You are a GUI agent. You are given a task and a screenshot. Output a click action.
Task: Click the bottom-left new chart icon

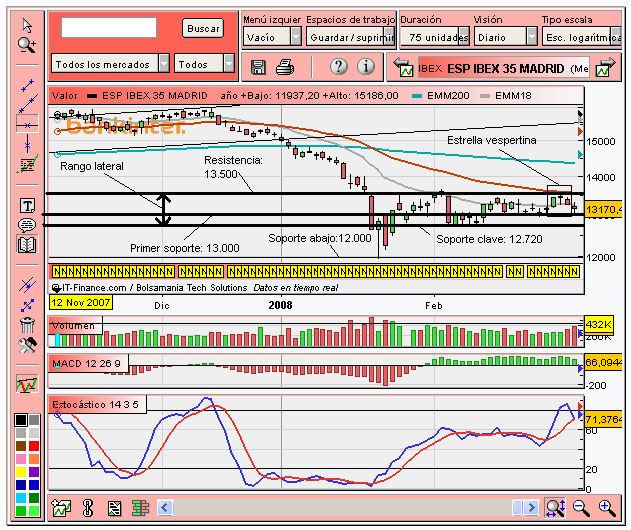[61, 508]
